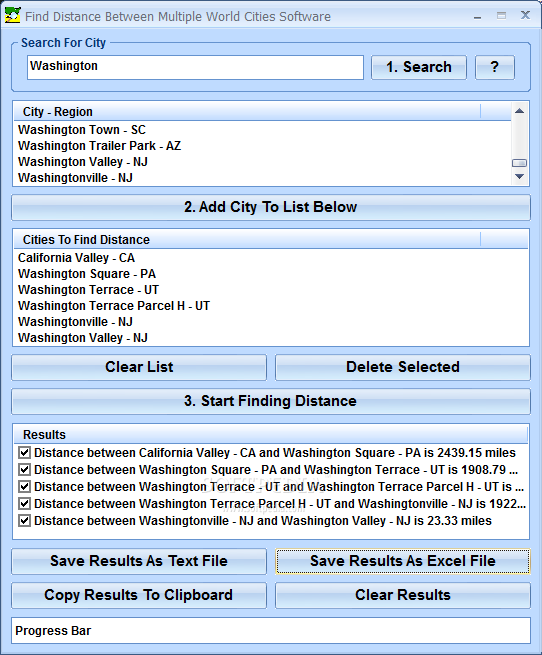Click the city list scrollbar thumb

[x=519, y=163]
